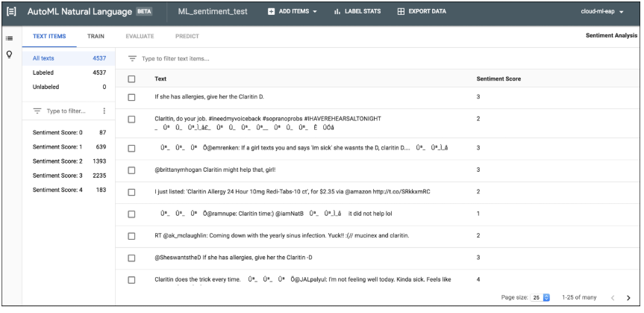Filter by Sentiment Score: 2
The width and height of the screenshot is (644, 313).
(x=69, y=161)
